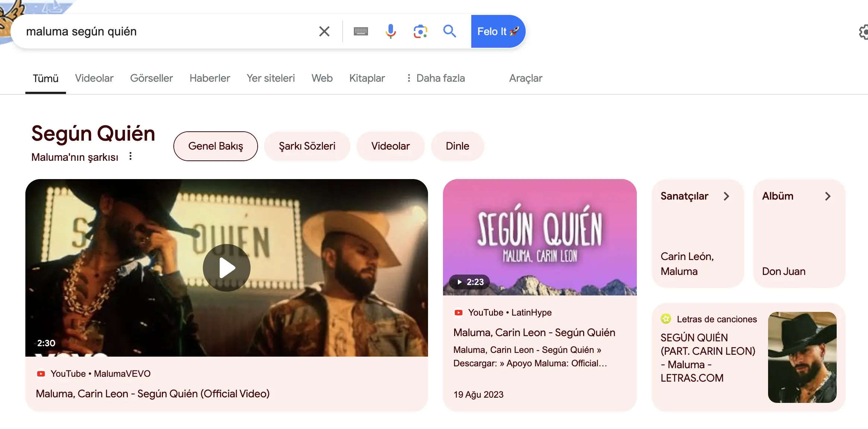Expand the Sanatçılar card chevron

pos(726,196)
